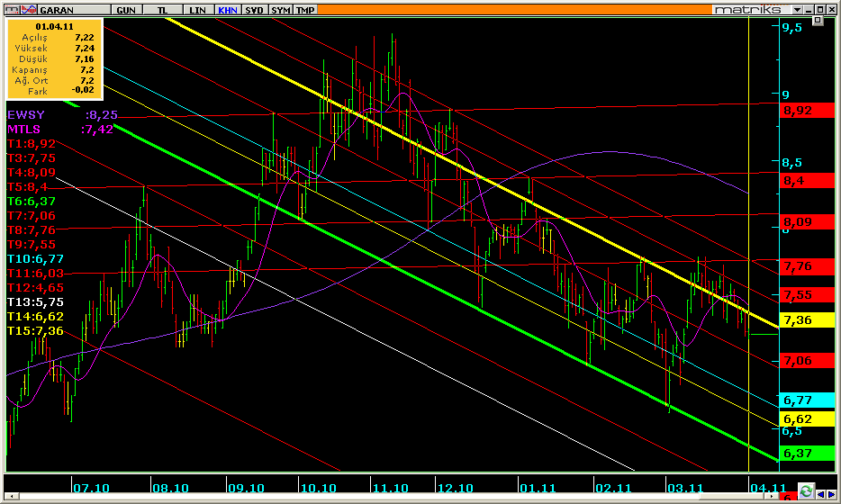The image size is (841, 504).
Task: Toggle the KHN button
Action: click(x=228, y=9)
